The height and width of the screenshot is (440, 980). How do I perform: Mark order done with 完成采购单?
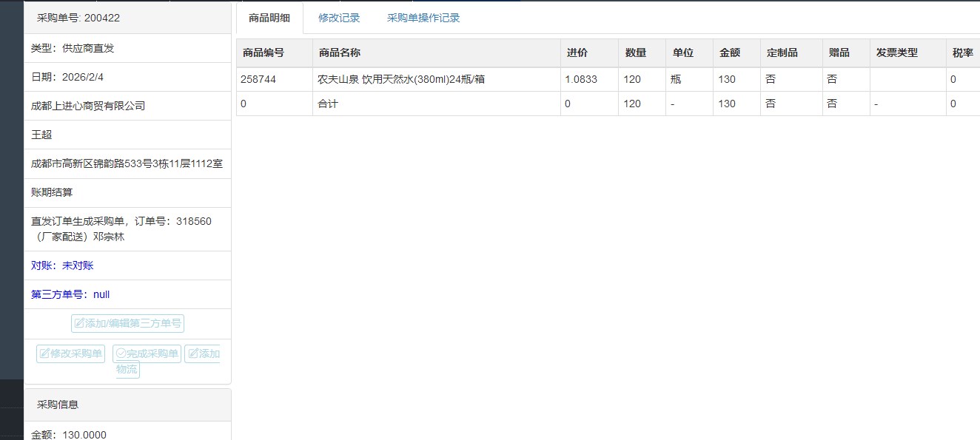pyautogui.click(x=147, y=353)
